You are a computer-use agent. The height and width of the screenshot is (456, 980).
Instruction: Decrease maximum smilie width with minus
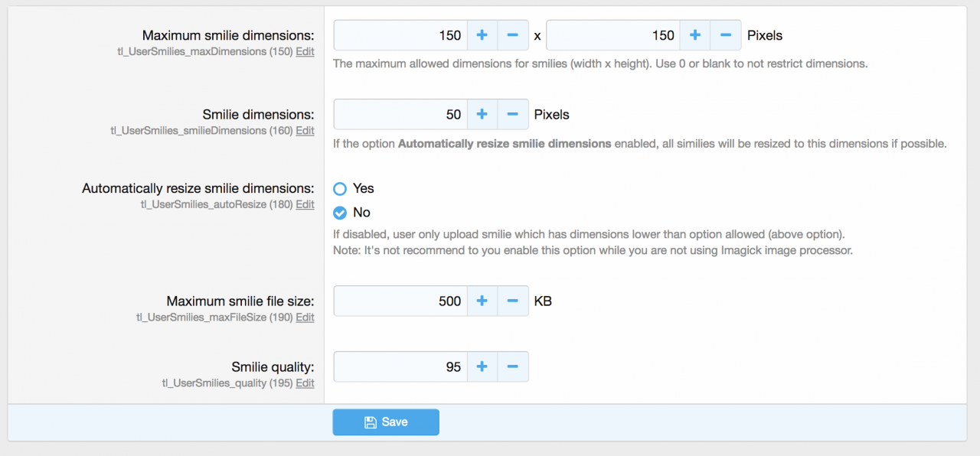coord(513,35)
